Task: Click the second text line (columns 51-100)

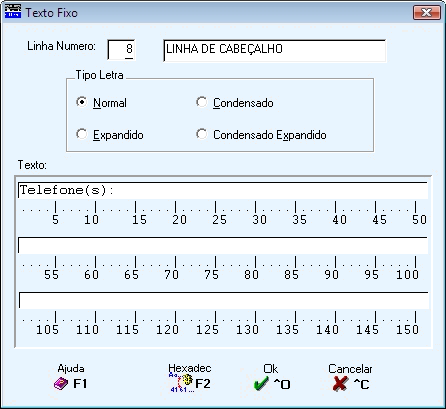Action: 223,245
